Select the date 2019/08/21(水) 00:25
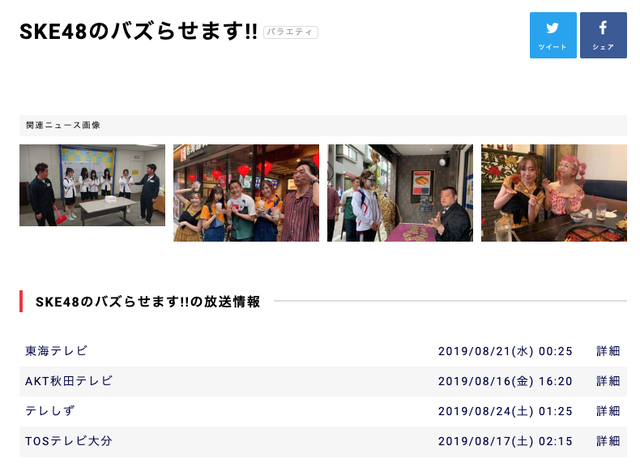The height and width of the screenshot is (476, 640). 505,351
